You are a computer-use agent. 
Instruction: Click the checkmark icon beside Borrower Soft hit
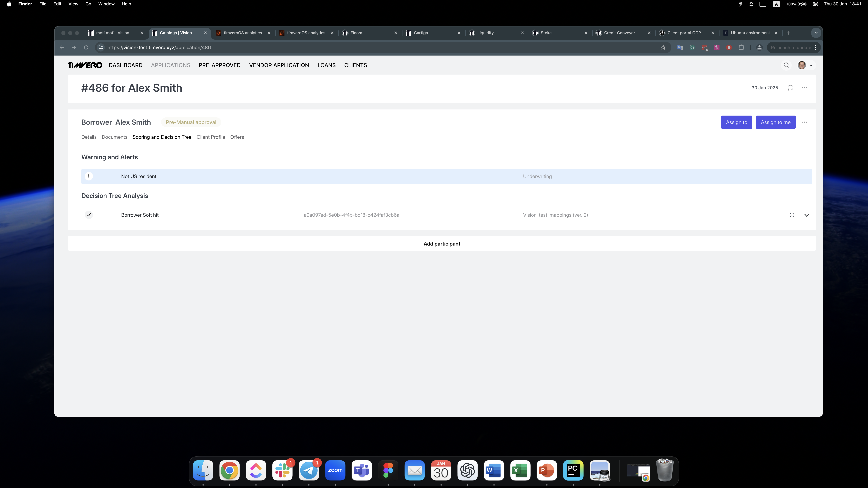coord(89,215)
